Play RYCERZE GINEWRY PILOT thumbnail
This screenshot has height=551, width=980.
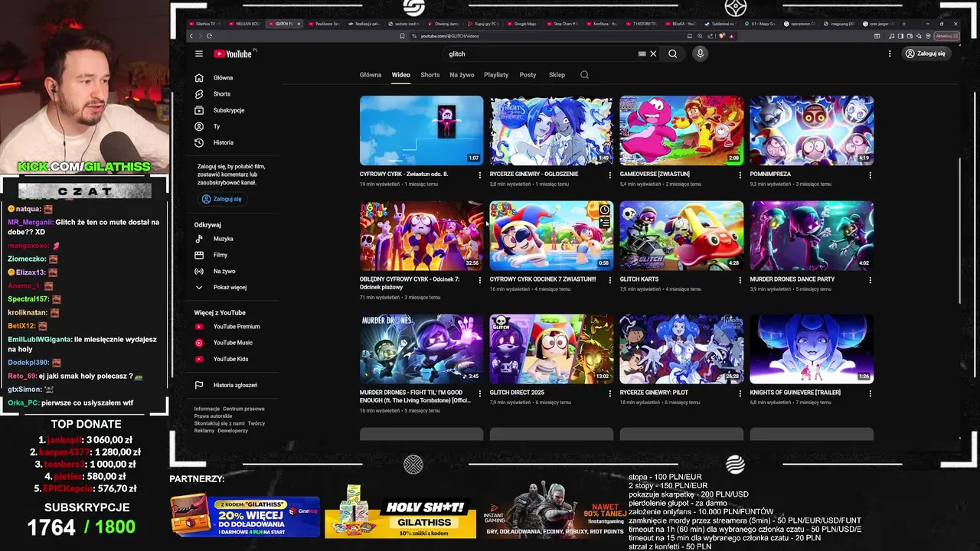[x=681, y=349]
